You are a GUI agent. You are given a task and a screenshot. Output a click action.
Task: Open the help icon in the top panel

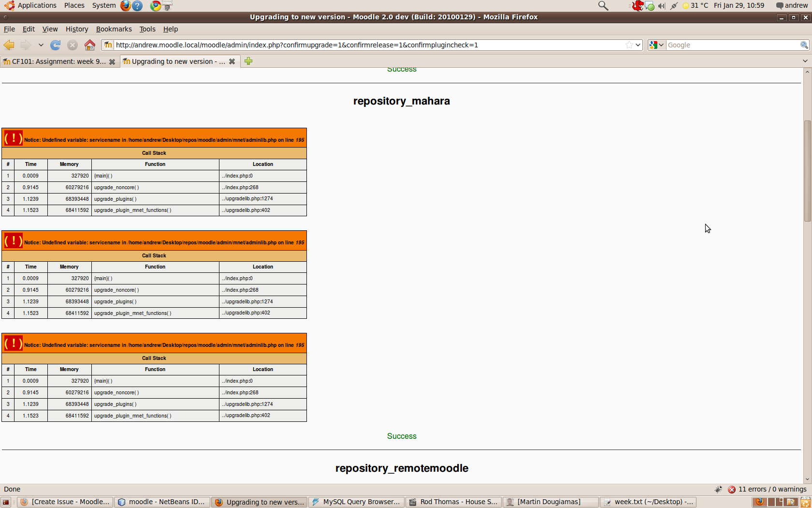137,6
